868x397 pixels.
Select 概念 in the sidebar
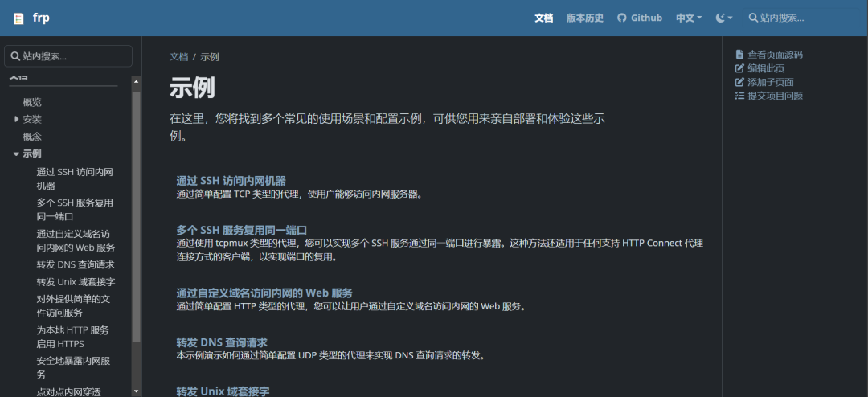pyautogui.click(x=32, y=137)
